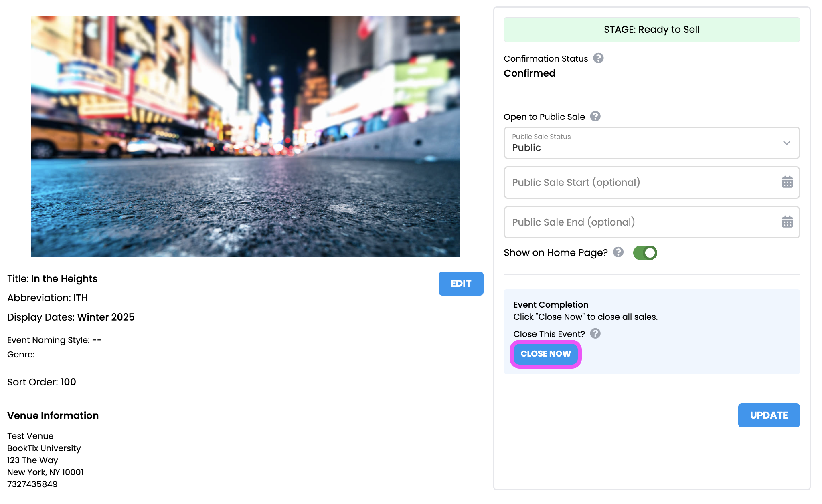Image resolution: width=822 pixels, height=504 pixels.
Task: Click Sort Order: 100 text
Action: pos(42,382)
